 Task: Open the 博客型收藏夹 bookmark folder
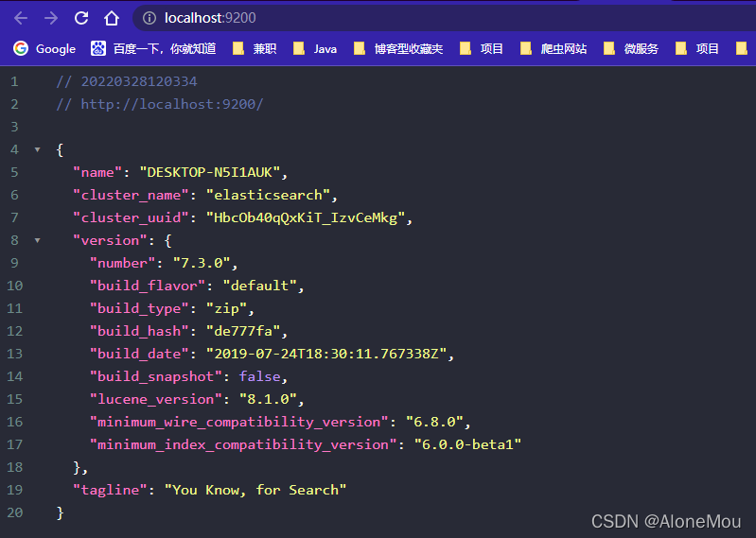point(398,48)
